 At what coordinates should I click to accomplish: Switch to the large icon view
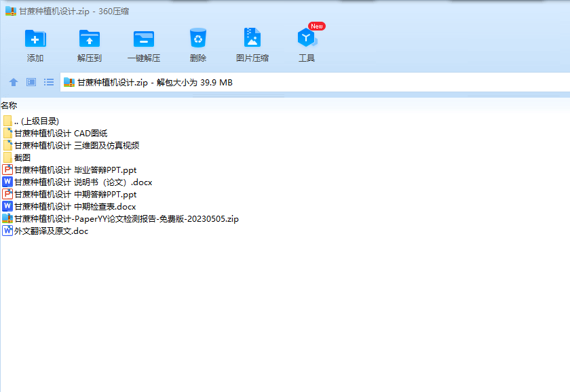pos(31,82)
